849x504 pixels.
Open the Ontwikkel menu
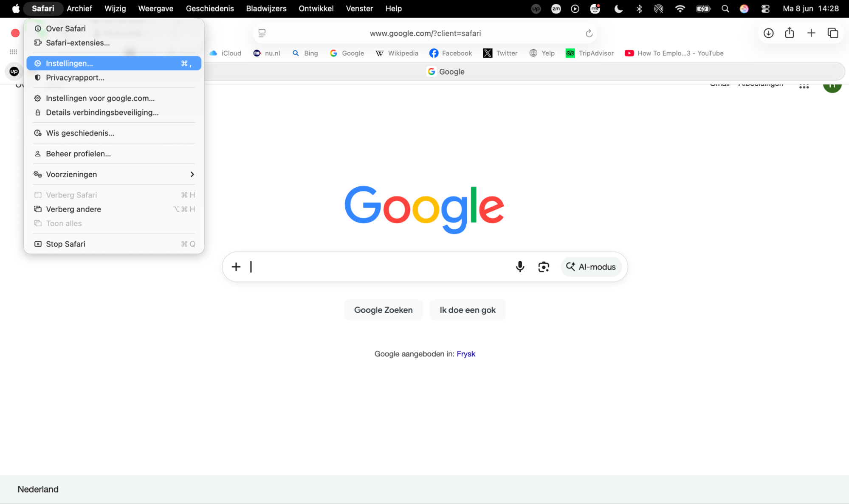(x=316, y=8)
